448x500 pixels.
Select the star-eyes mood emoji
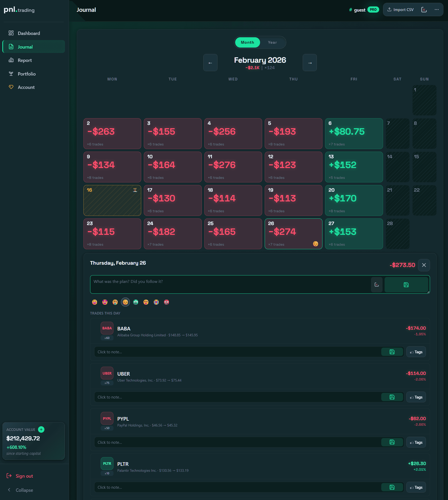105,302
